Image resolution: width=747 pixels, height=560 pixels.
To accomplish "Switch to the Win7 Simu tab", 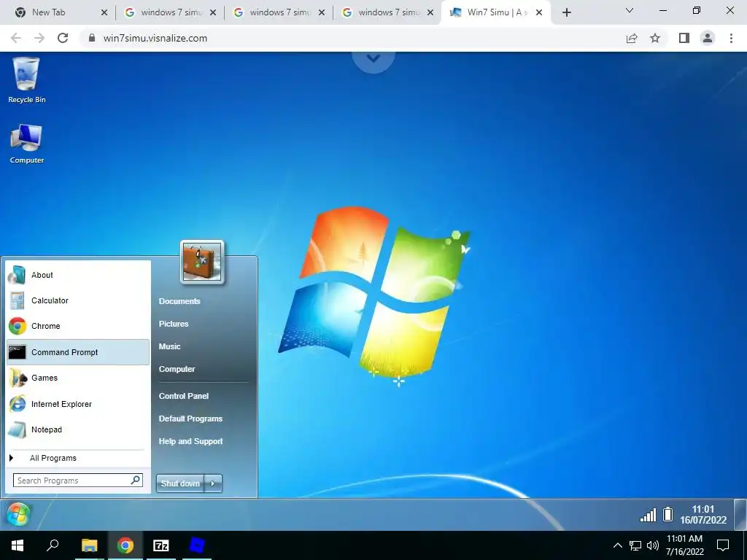I will [x=495, y=12].
